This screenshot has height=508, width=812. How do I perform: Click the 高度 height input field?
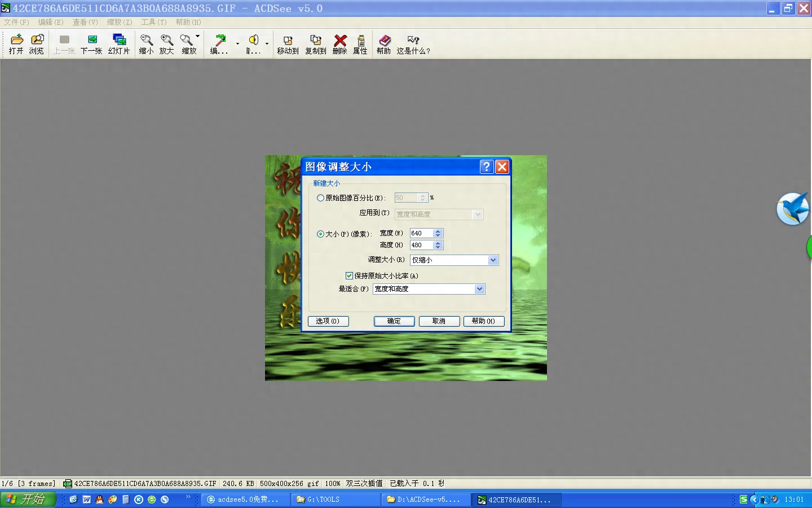point(421,245)
